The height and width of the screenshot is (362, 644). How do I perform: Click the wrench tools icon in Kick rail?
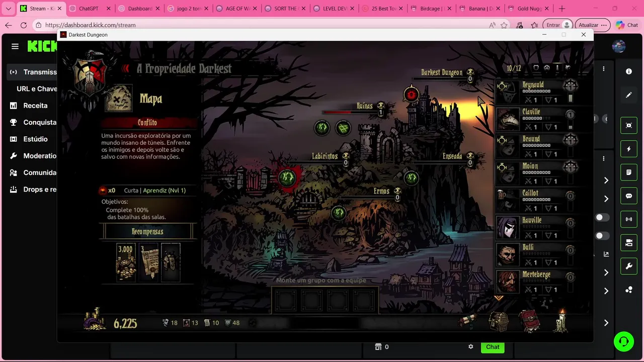[x=629, y=266]
